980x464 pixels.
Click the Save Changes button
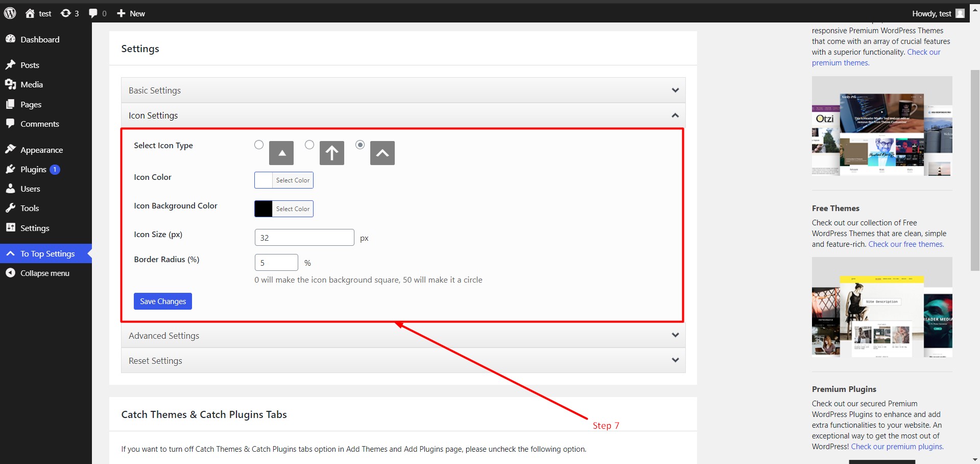coord(163,301)
